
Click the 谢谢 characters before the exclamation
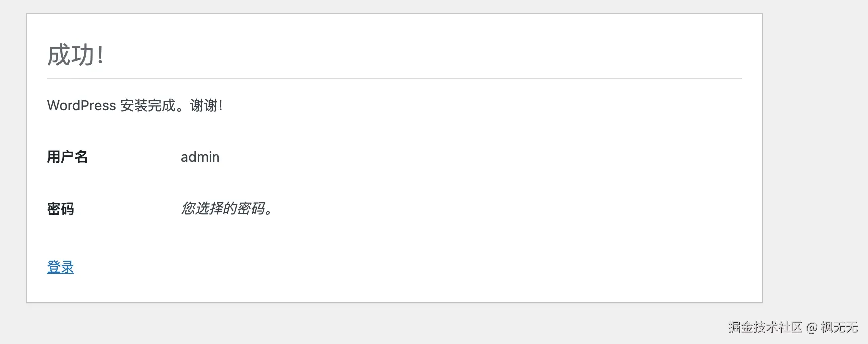203,106
